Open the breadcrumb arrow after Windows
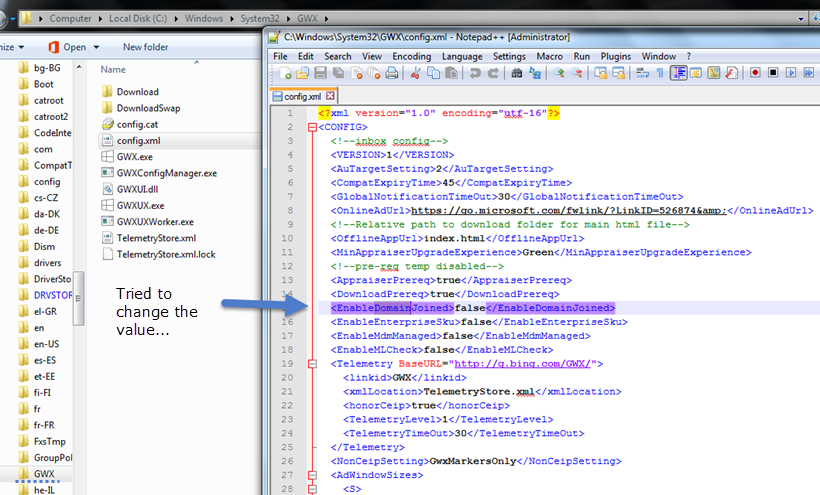820x495 pixels. coord(232,19)
